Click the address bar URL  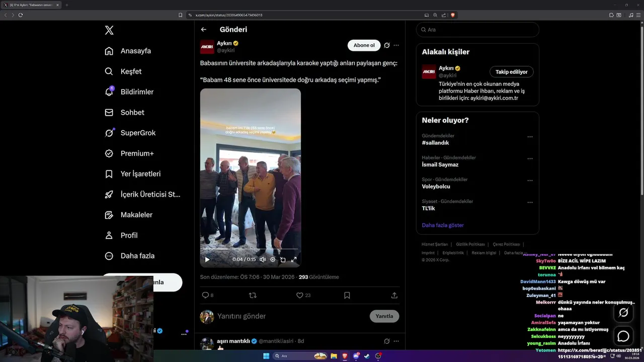point(229,15)
